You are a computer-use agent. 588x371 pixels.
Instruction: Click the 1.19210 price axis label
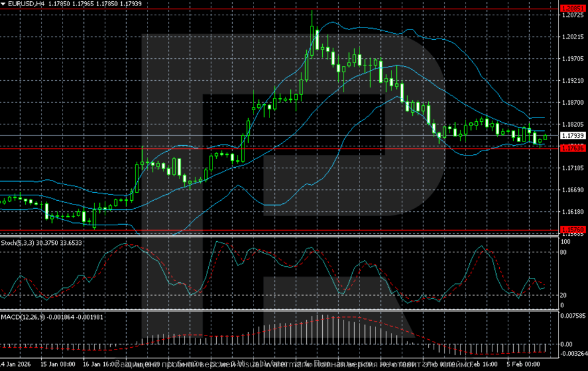click(x=573, y=81)
